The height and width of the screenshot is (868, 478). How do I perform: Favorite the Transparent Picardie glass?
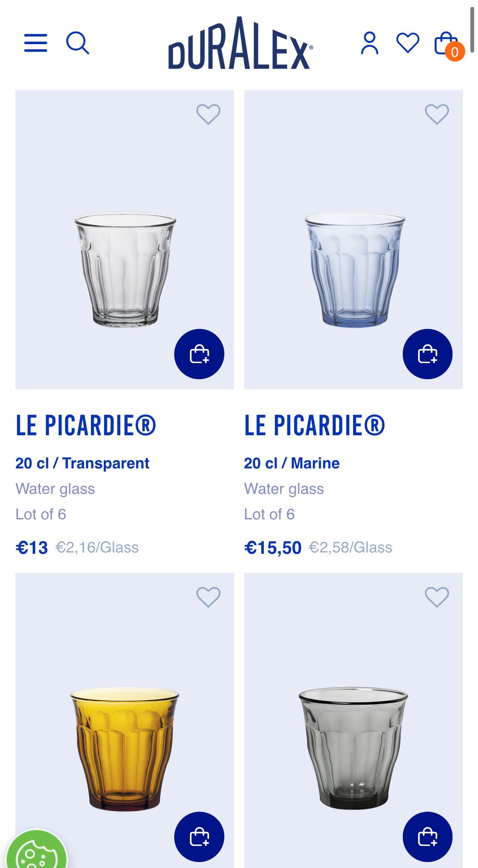[x=208, y=114]
